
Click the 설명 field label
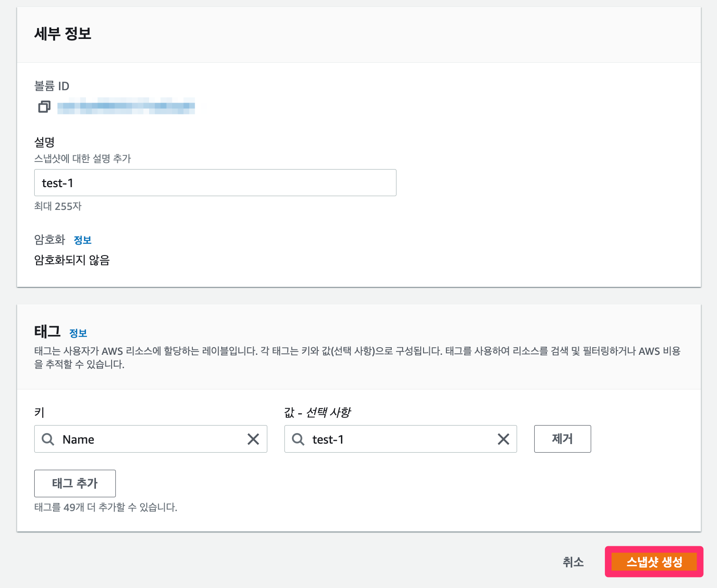tap(45, 142)
